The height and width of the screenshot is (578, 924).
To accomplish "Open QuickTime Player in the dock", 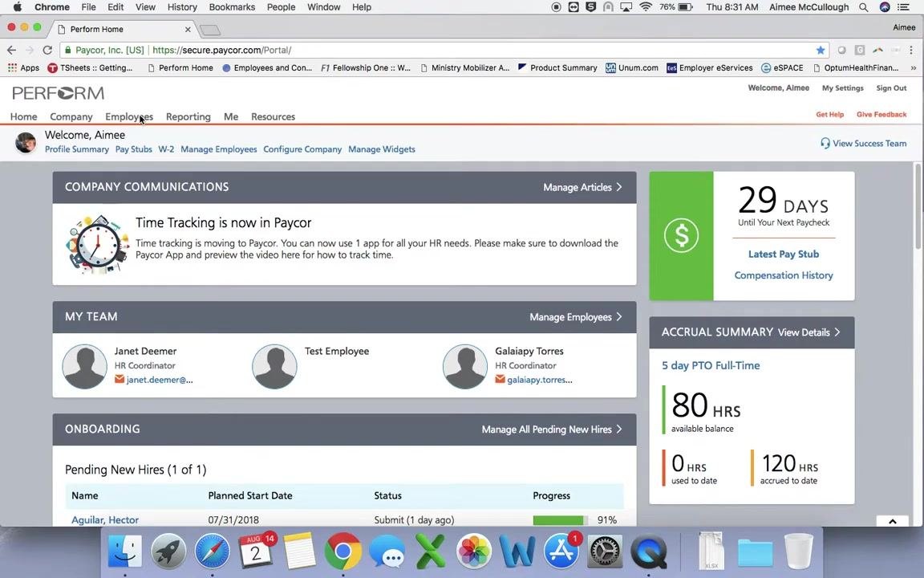I will 648,552.
